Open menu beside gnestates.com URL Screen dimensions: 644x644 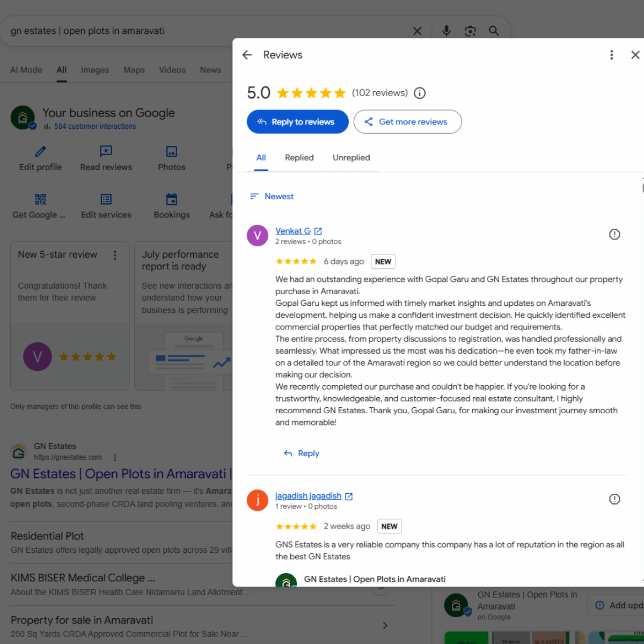click(115, 457)
